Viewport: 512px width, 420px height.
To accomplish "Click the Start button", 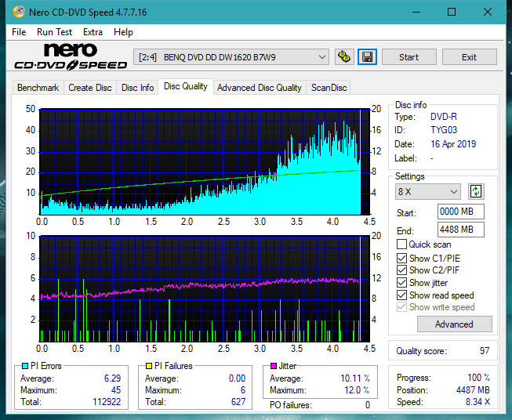I will coord(409,57).
